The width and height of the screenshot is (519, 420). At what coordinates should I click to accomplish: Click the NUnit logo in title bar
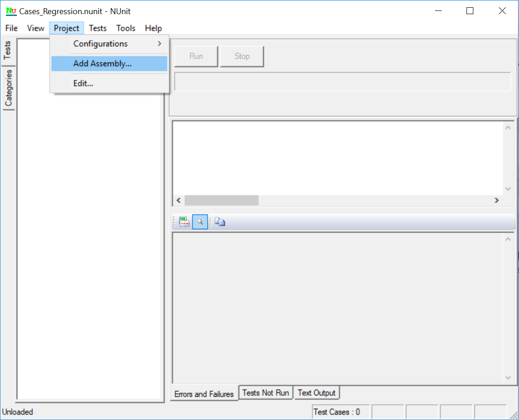coord(11,11)
